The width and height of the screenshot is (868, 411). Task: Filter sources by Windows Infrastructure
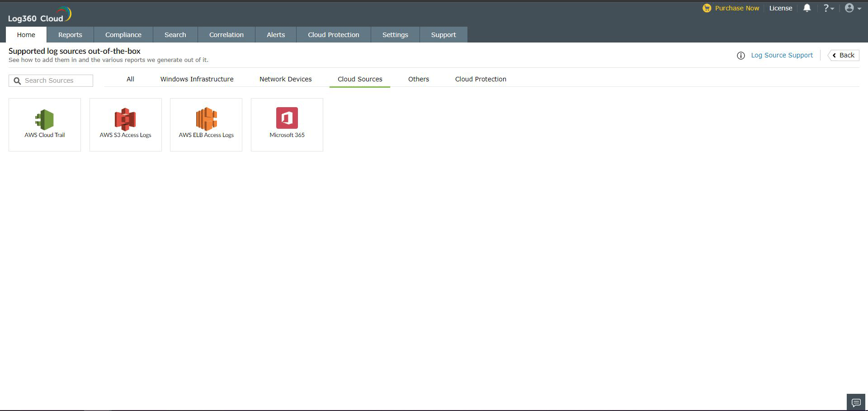coord(197,79)
